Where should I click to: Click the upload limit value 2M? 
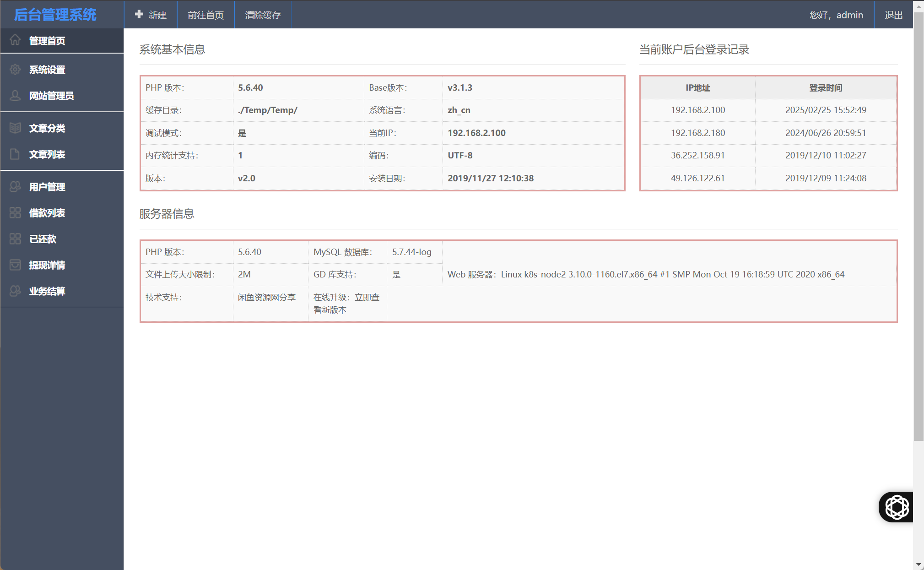click(244, 274)
